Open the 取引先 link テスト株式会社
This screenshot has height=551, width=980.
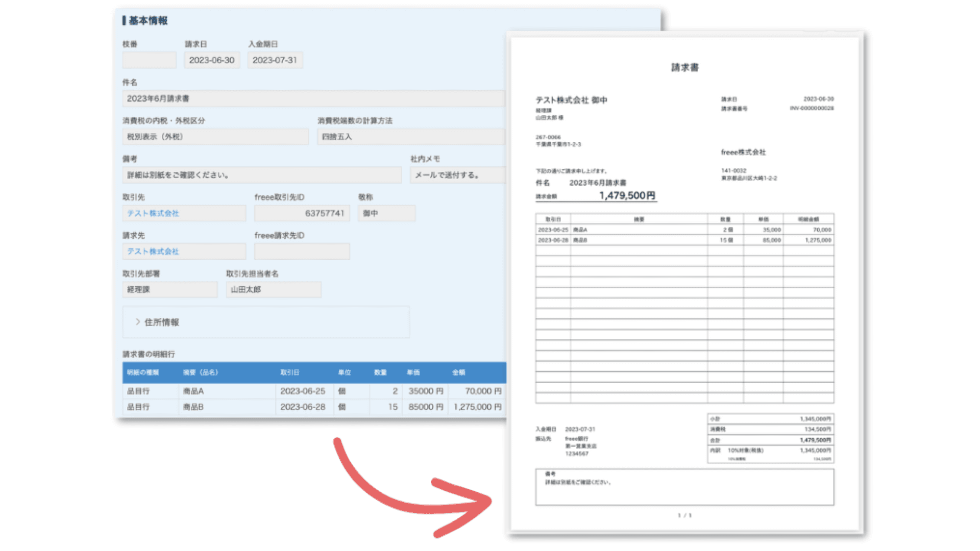[153, 213]
